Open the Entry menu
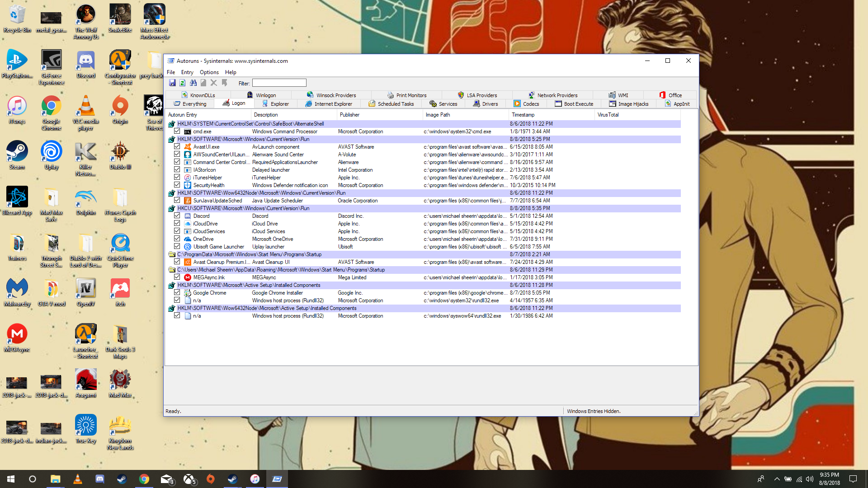Viewport: 868px width, 488px height. point(187,72)
